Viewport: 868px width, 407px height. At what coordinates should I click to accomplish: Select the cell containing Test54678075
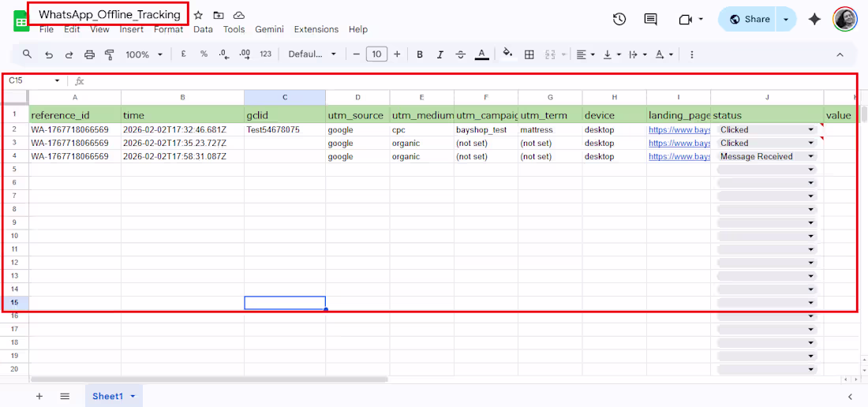(x=285, y=130)
